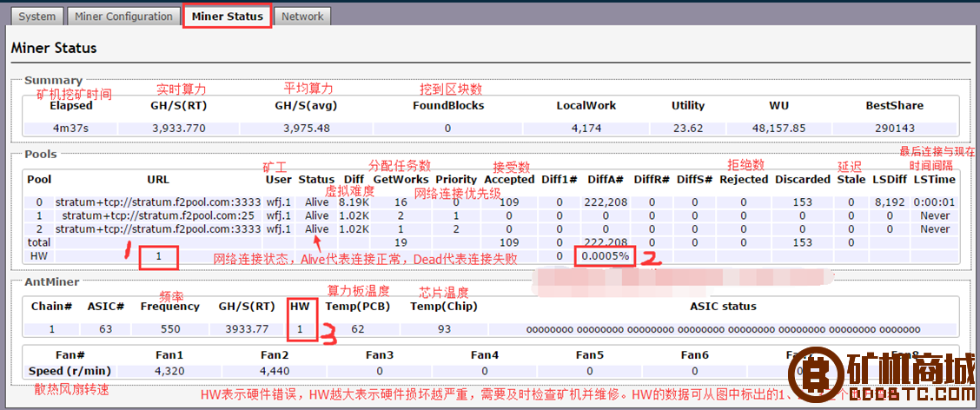Click the BestShare value 290143
The width and height of the screenshot is (980, 410).
point(894,129)
